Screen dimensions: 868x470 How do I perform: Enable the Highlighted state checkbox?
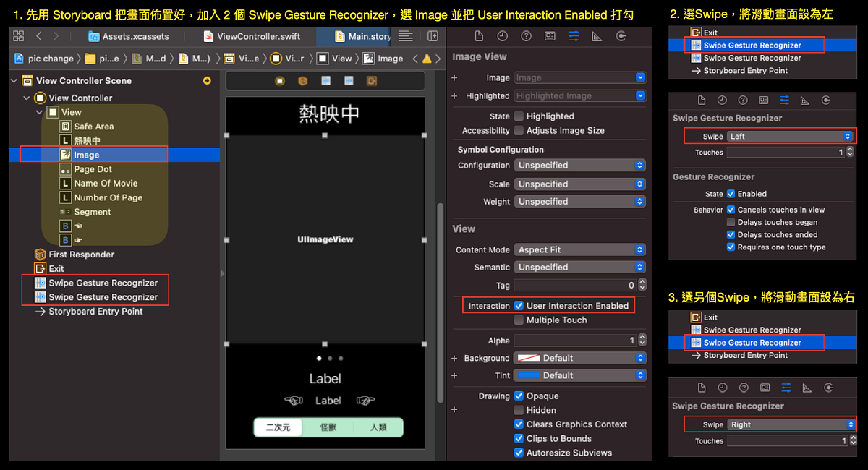[x=519, y=116]
